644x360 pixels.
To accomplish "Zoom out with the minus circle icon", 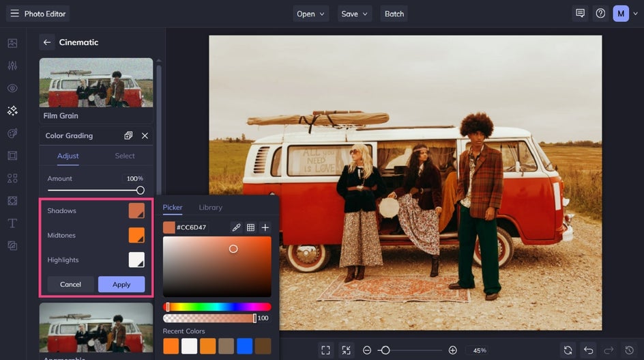I will pyautogui.click(x=367, y=350).
